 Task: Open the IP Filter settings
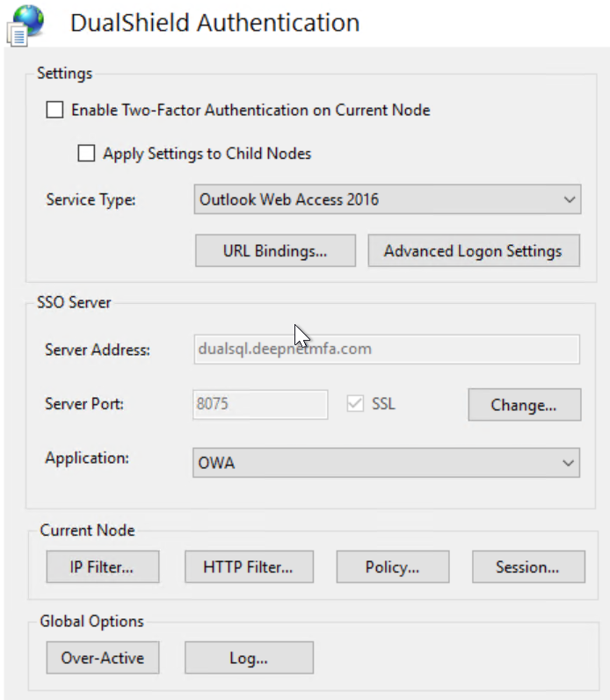coord(102,567)
